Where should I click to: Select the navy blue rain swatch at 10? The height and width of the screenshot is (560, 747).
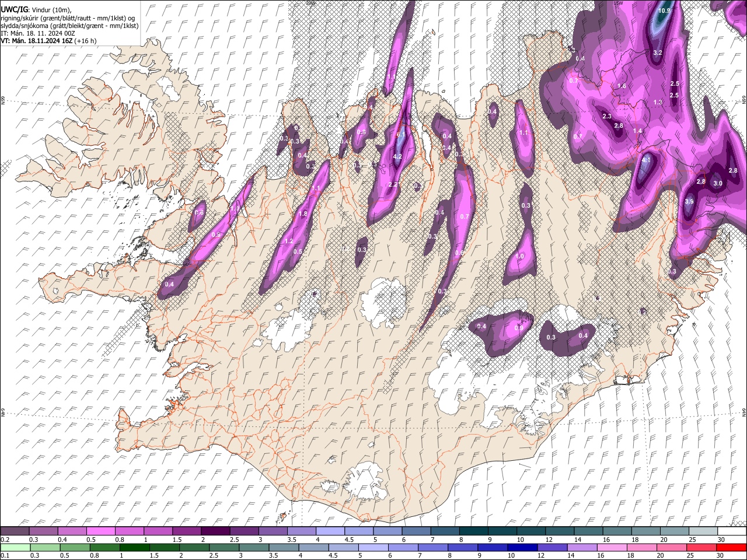pos(522,547)
